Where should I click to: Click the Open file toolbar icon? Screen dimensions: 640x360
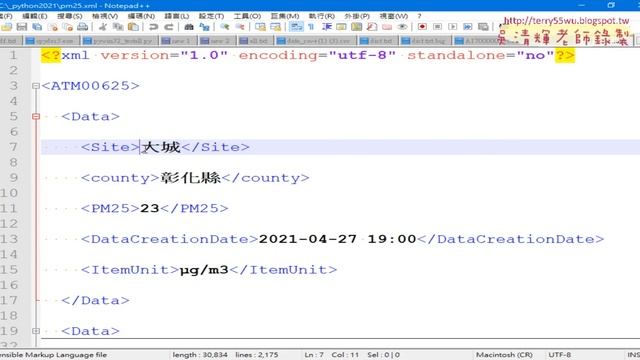click(x=7, y=27)
